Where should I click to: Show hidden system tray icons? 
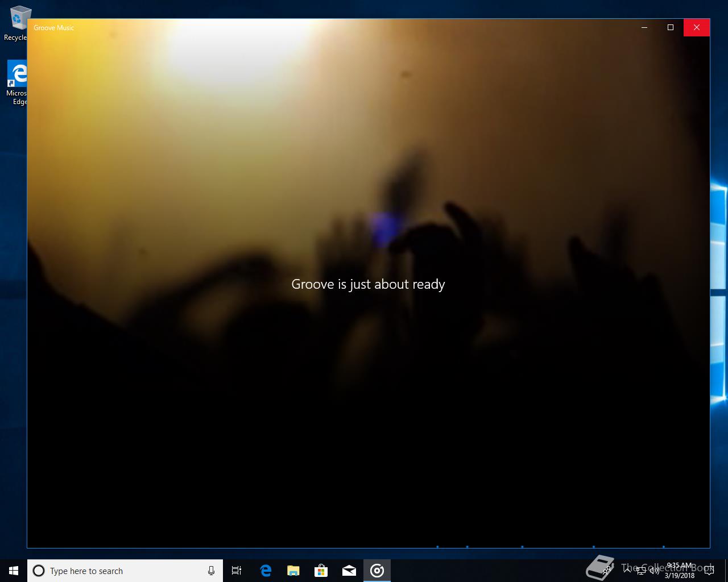click(627, 570)
